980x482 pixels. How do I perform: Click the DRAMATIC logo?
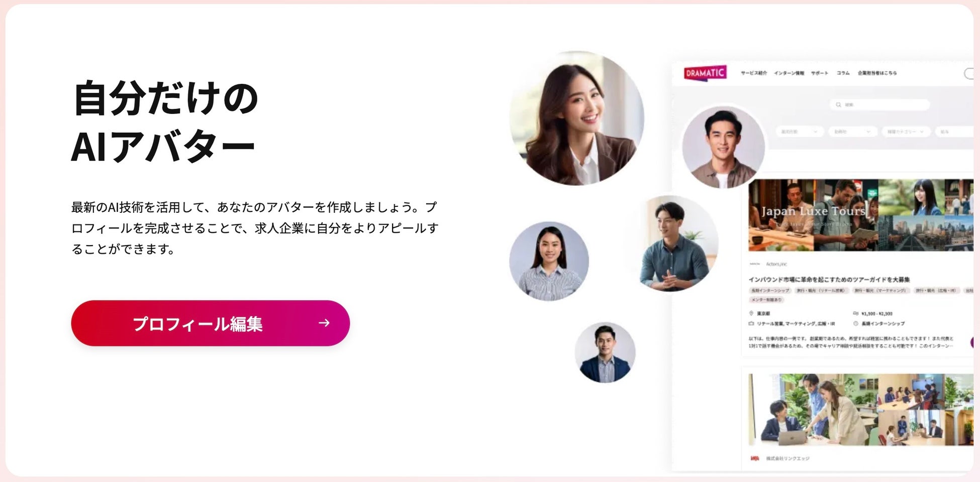pos(705,73)
